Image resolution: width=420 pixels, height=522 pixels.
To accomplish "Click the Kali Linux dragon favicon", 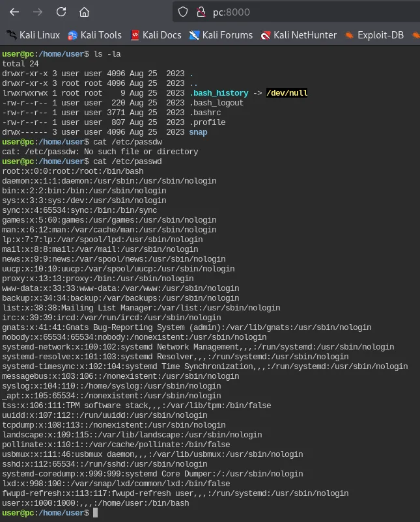I will tap(12, 35).
